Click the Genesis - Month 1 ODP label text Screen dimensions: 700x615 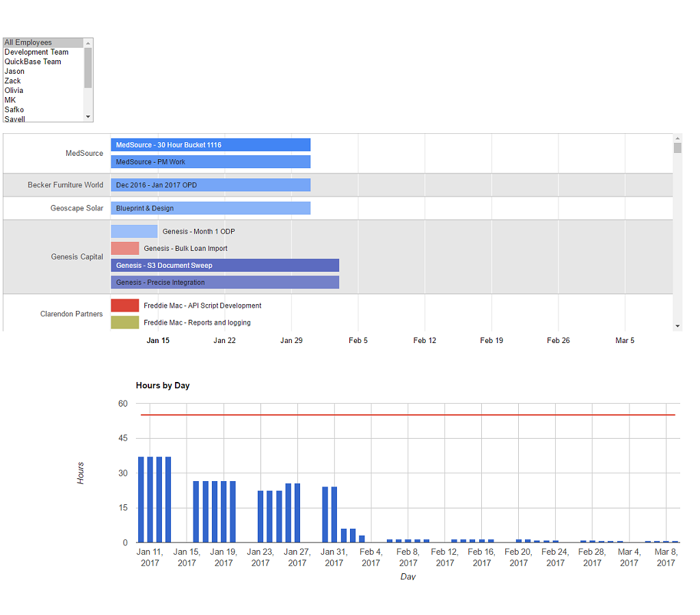click(199, 232)
